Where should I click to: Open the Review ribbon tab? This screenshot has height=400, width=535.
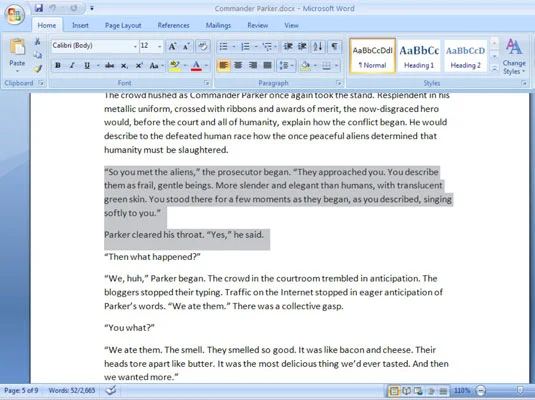[x=258, y=26]
